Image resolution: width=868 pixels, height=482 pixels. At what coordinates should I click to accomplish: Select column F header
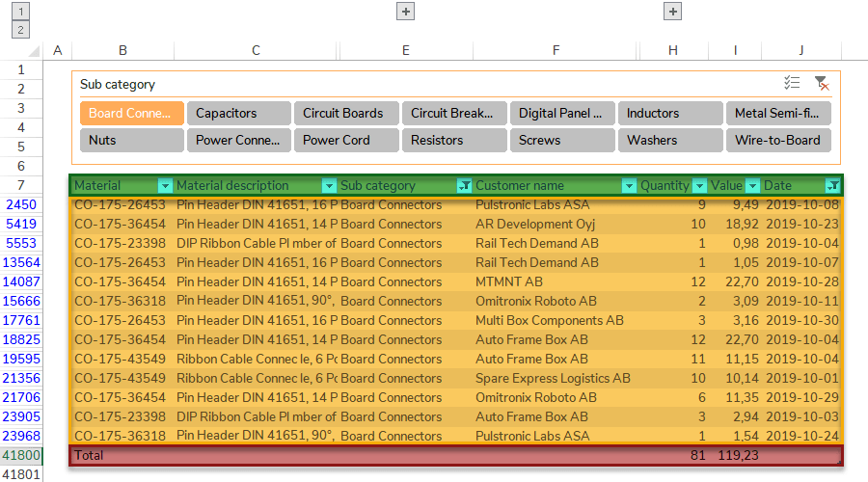[556, 50]
